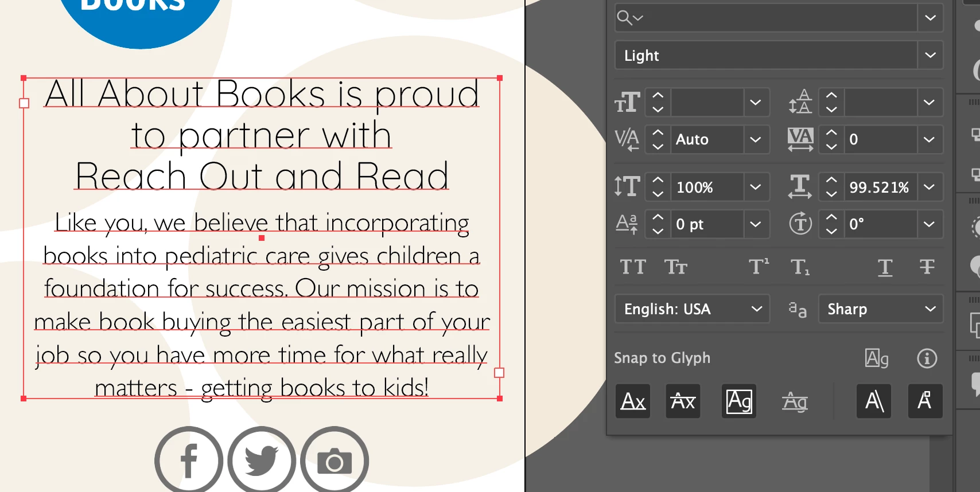
Task: Click the character rotation 0° field
Action: [x=881, y=224]
